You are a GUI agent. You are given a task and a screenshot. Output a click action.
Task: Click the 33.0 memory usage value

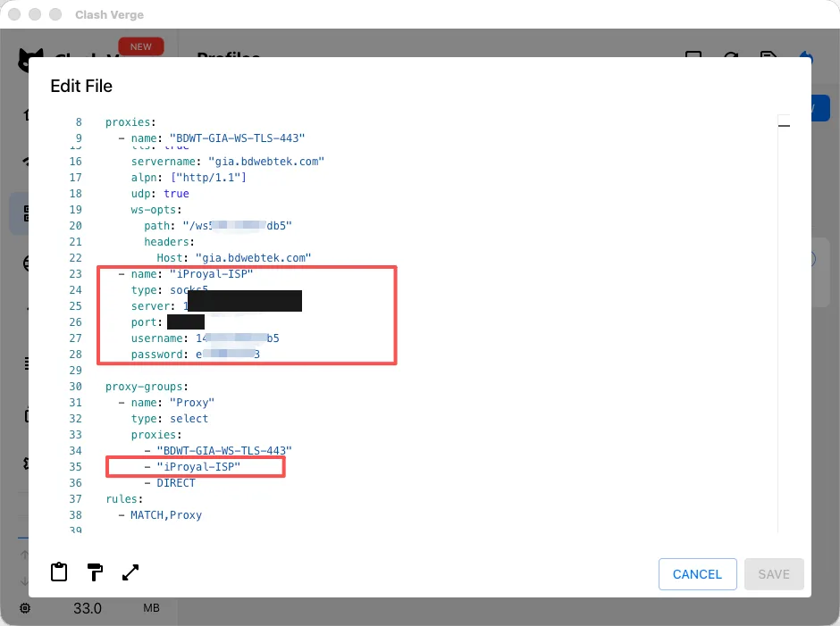pyautogui.click(x=88, y=608)
